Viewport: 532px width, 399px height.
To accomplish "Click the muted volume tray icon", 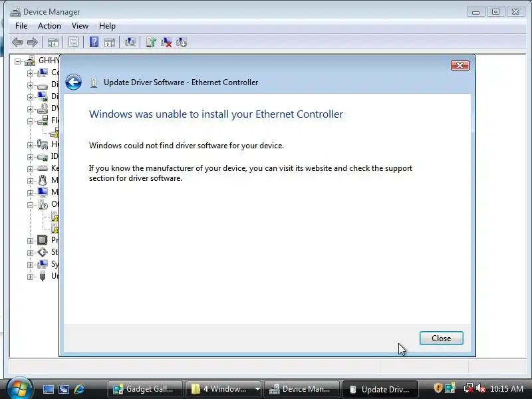I will [x=481, y=388].
